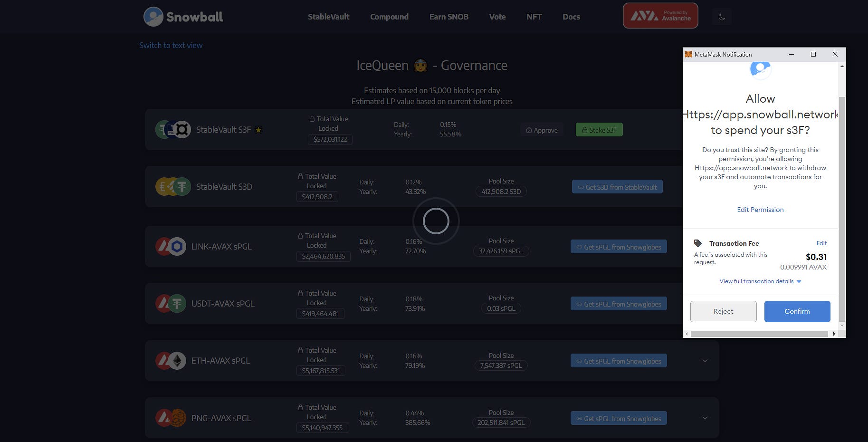Click the USDT-AVAX sPGL token icons

tap(171, 303)
